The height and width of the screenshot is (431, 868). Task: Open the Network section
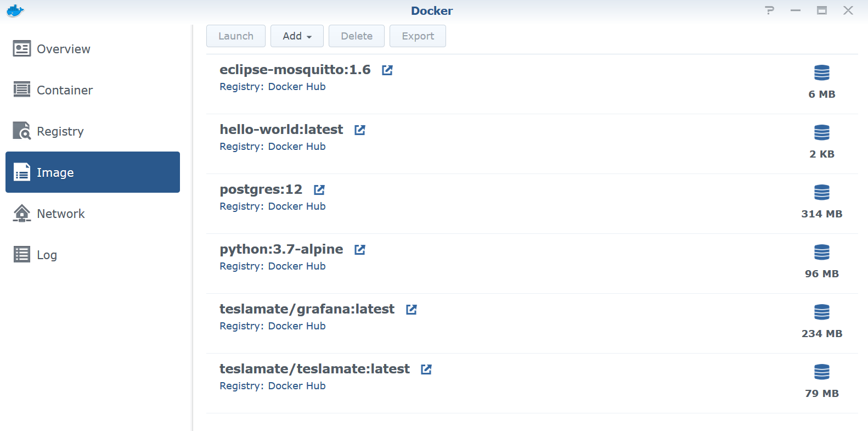click(x=93, y=214)
